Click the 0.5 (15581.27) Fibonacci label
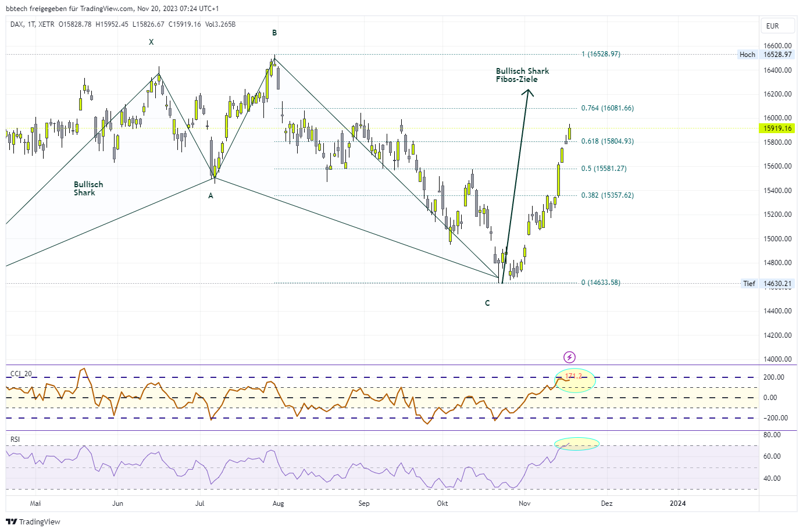803x532 pixels. [x=604, y=169]
